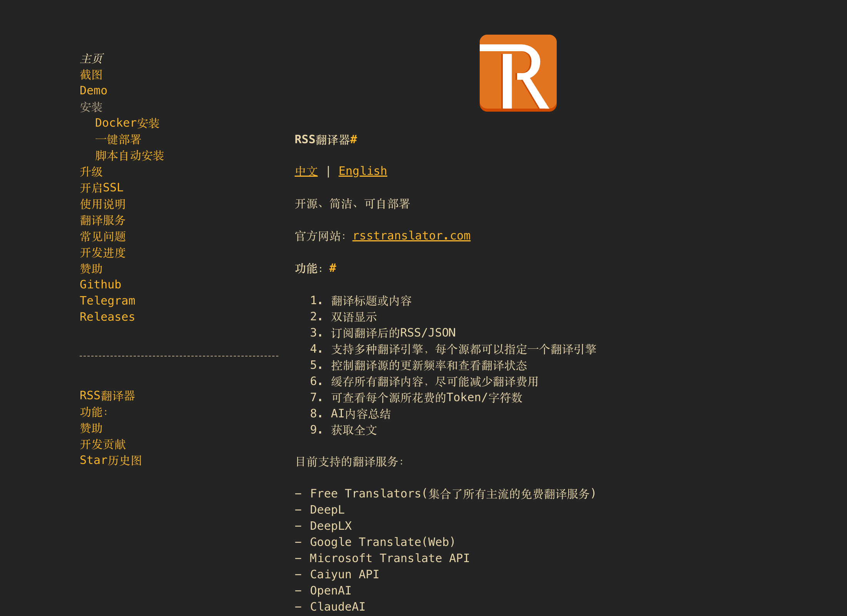Open 赞助 in the top navigation list
This screenshot has width=847, height=616.
[x=91, y=269]
